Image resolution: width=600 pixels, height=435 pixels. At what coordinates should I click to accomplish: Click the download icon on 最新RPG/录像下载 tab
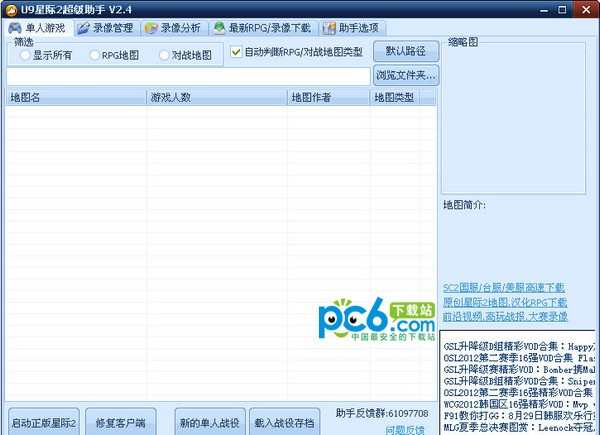219,28
